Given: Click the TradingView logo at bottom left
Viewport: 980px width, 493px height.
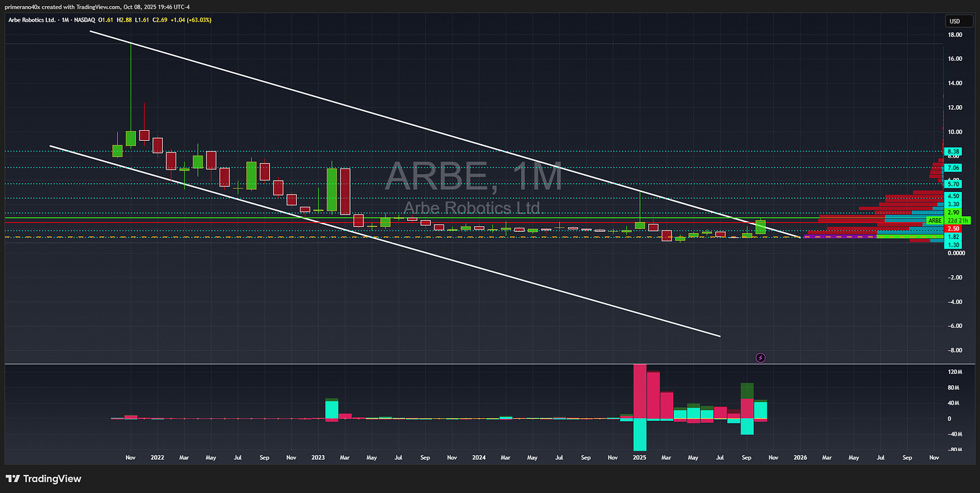Looking at the screenshot, I should click(43, 479).
